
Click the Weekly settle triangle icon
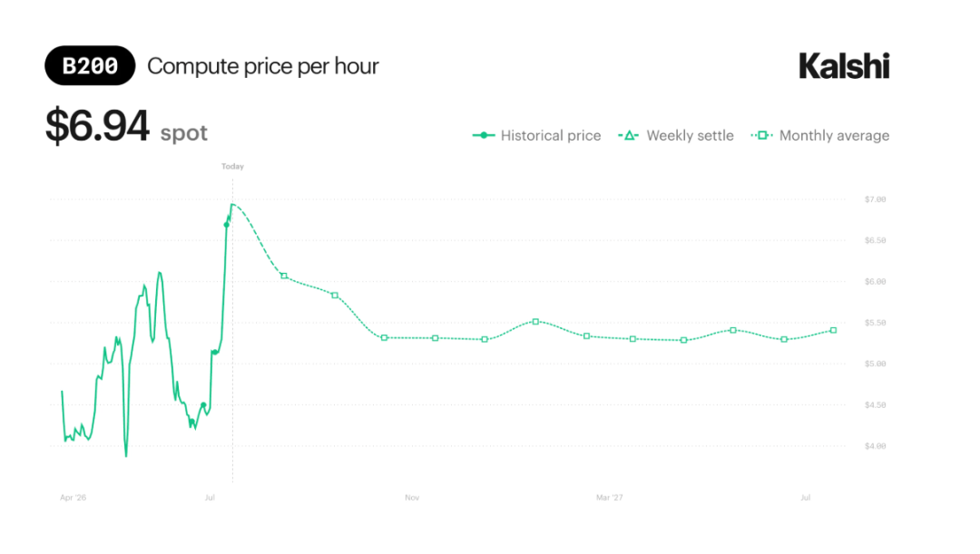tap(629, 135)
